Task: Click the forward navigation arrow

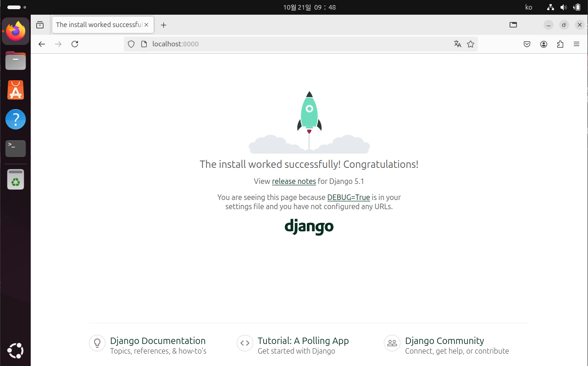Action: pos(58,44)
